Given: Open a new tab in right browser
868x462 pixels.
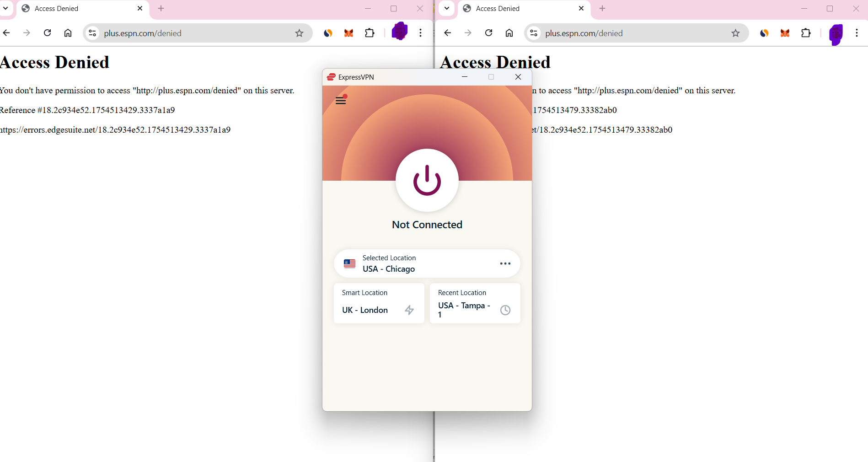Looking at the screenshot, I should [602, 8].
